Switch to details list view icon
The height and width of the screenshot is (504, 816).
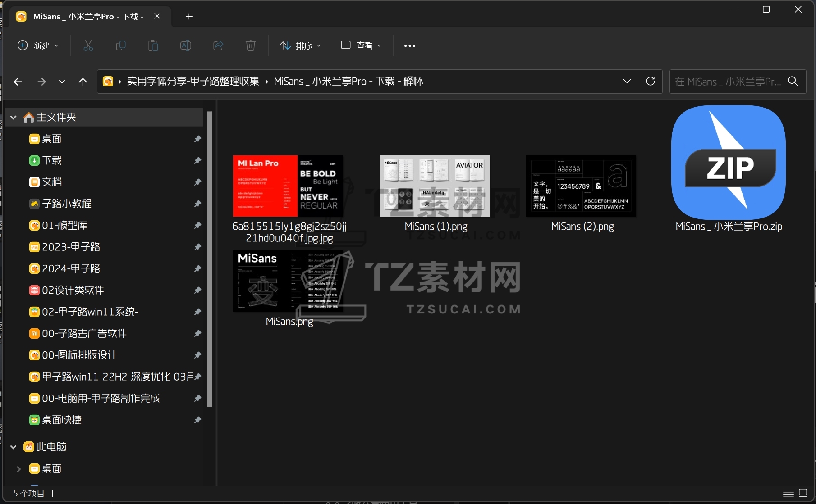pyautogui.click(x=788, y=493)
